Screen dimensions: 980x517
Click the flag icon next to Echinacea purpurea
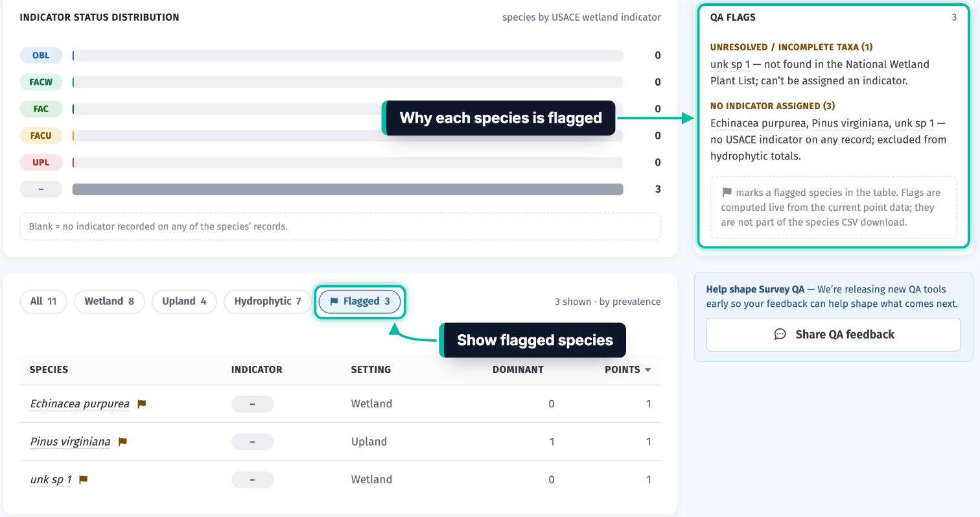click(142, 403)
